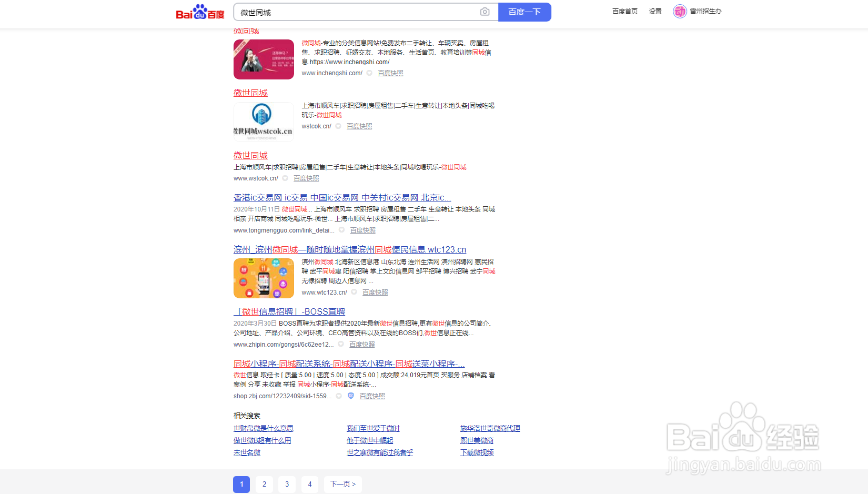Click the circle icon beside www.tongmengguo.com
868x494 pixels.
(341, 230)
